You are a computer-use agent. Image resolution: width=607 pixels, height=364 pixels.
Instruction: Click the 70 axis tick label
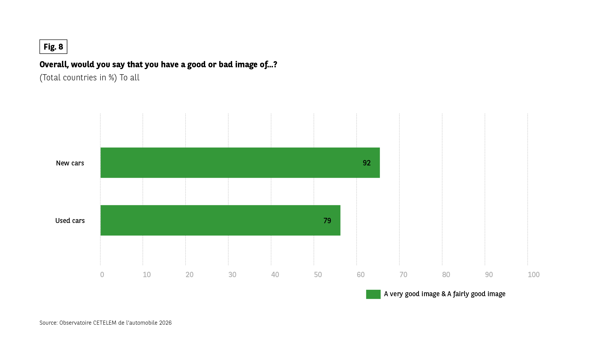(403, 275)
